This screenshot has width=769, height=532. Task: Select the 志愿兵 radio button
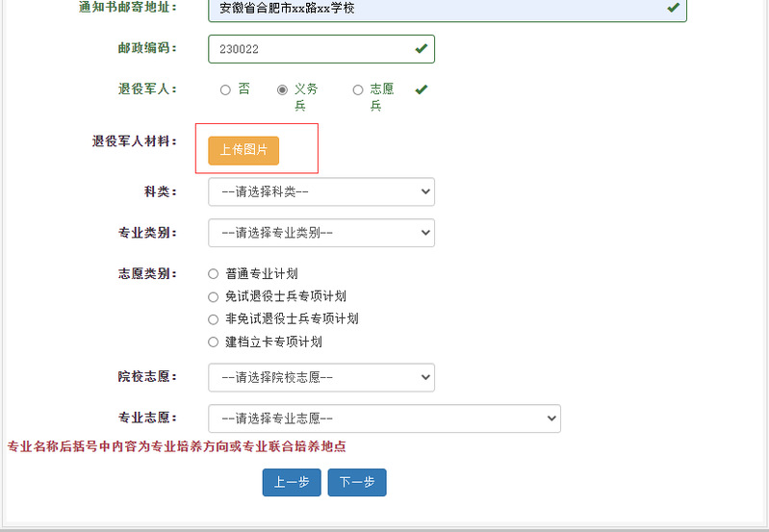tap(358, 90)
